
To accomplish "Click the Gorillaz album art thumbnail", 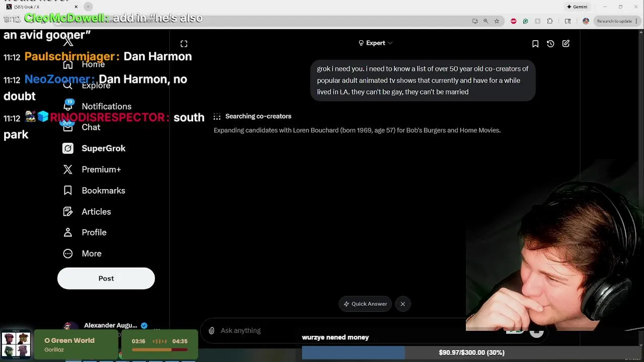I will coord(16,345).
